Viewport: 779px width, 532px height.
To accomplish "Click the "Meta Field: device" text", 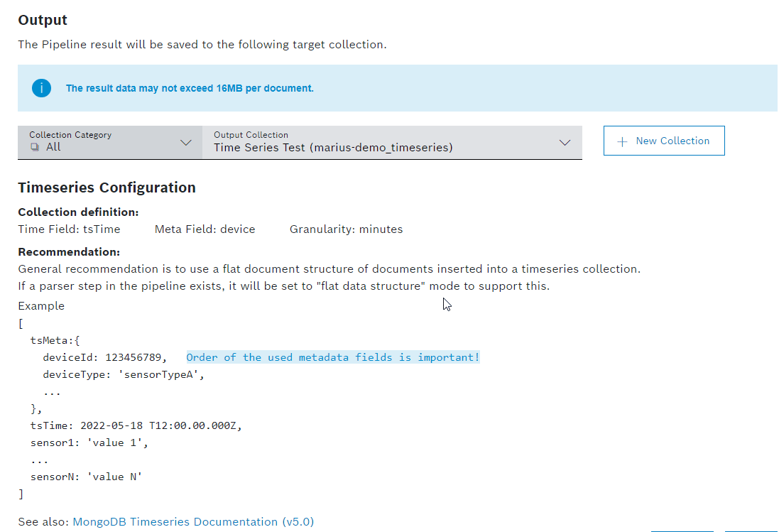I will pyautogui.click(x=205, y=229).
